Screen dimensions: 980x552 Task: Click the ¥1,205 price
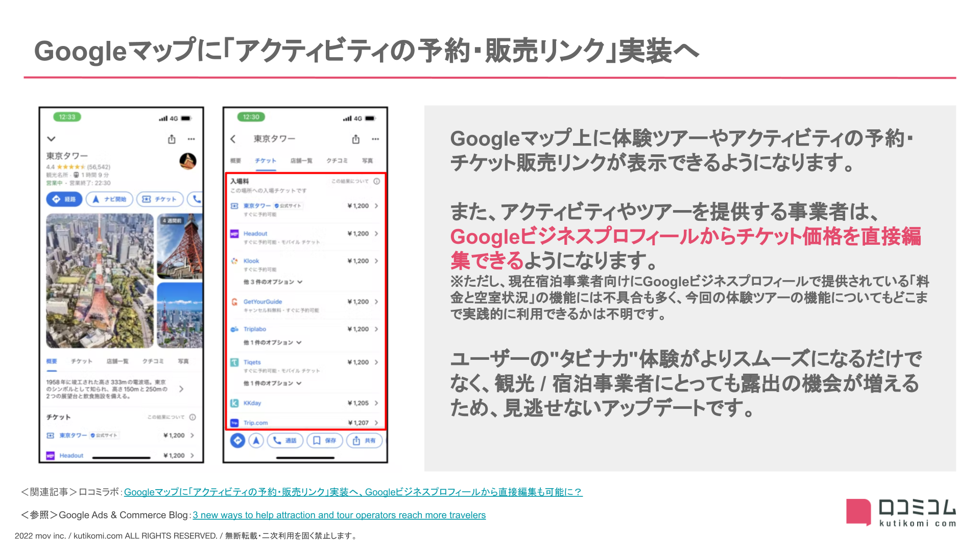(x=358, y=403)
